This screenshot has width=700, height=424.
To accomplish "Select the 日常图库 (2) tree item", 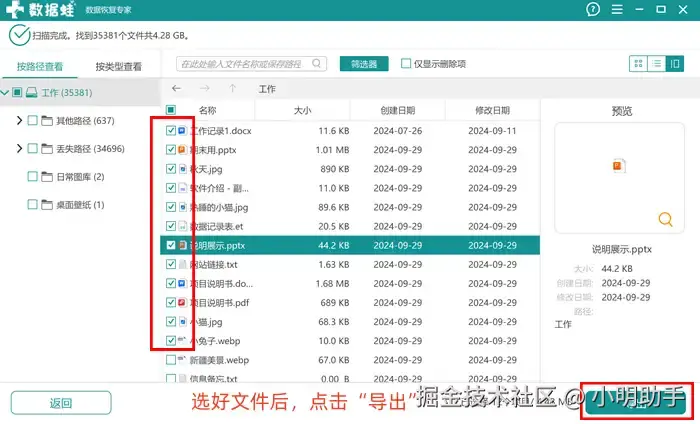I will point(80,177).
